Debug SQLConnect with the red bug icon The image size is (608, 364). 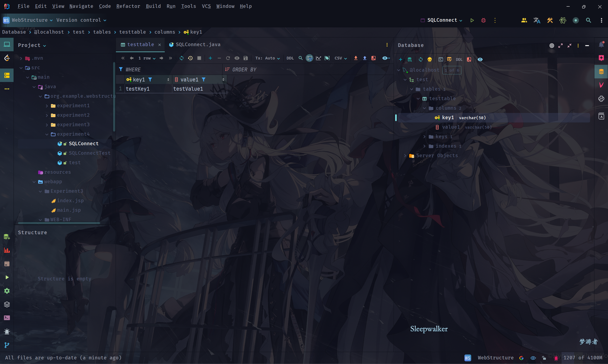pos(483,20)
